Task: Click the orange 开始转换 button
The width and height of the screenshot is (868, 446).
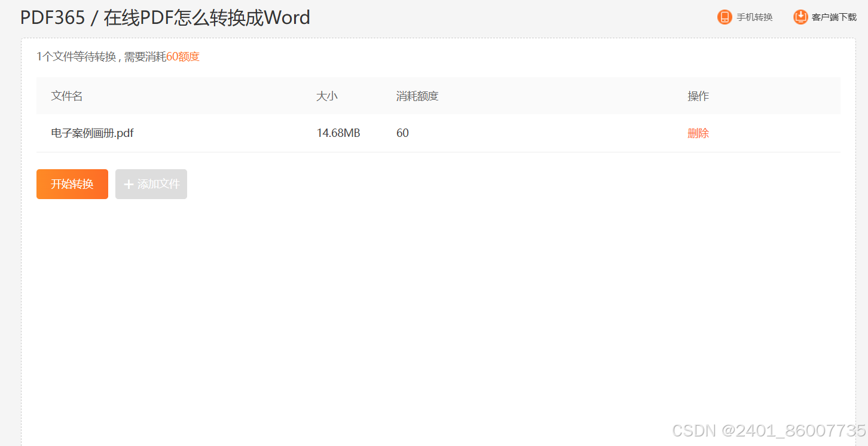Action: click(x=72, y=184)
